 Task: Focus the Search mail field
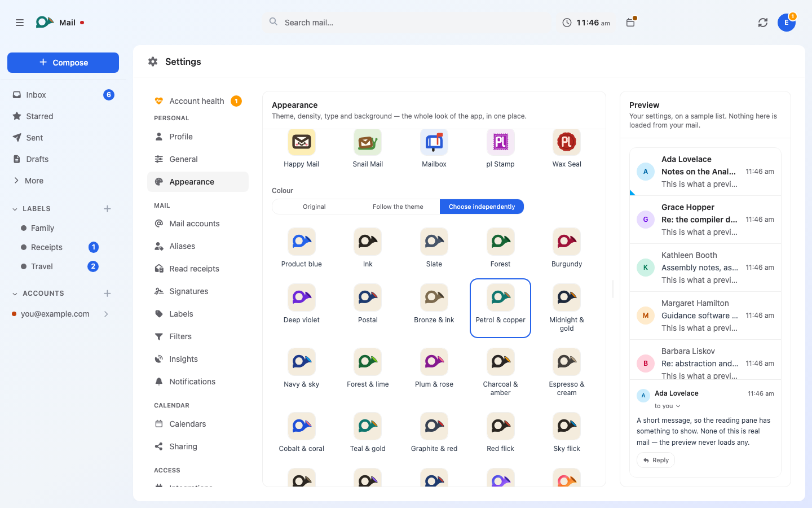408,23
